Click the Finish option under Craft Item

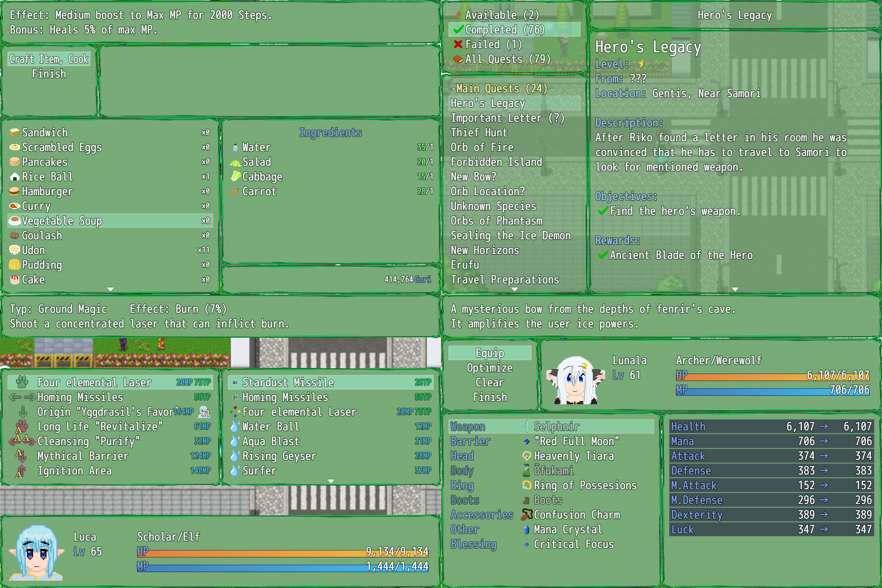pyautogui.click(x=49, y=73)
